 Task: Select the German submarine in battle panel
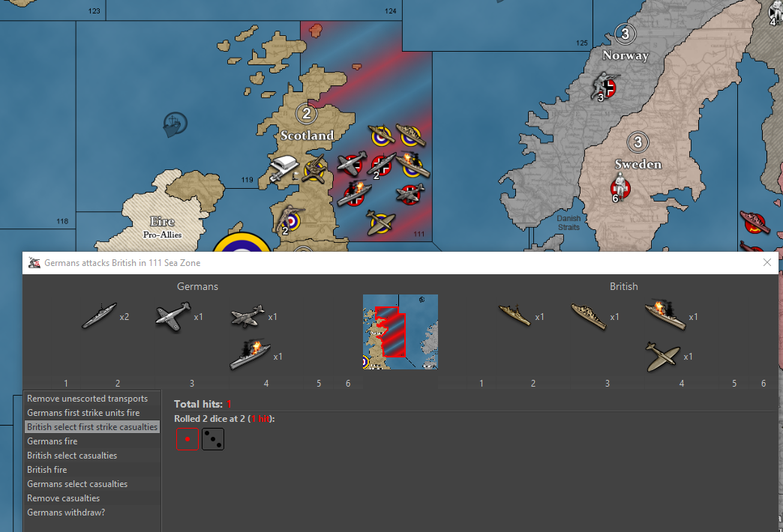[x=99, y=316]
